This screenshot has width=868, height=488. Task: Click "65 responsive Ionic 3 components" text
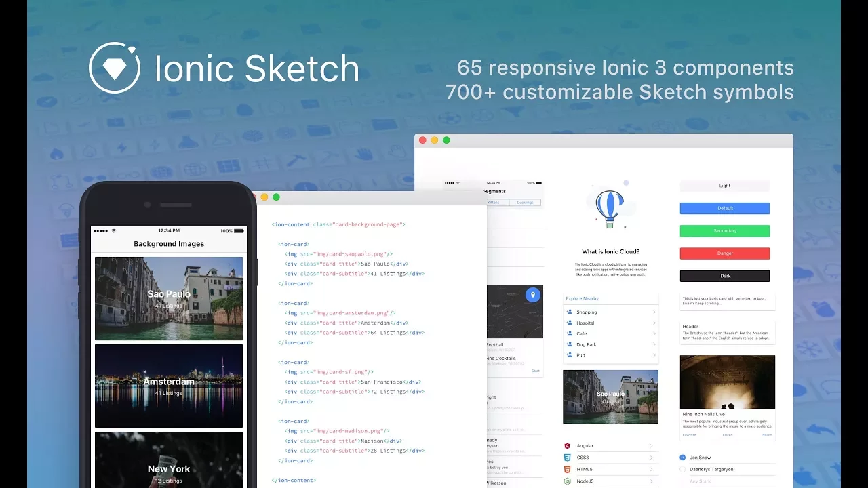(x=625, y=68)
